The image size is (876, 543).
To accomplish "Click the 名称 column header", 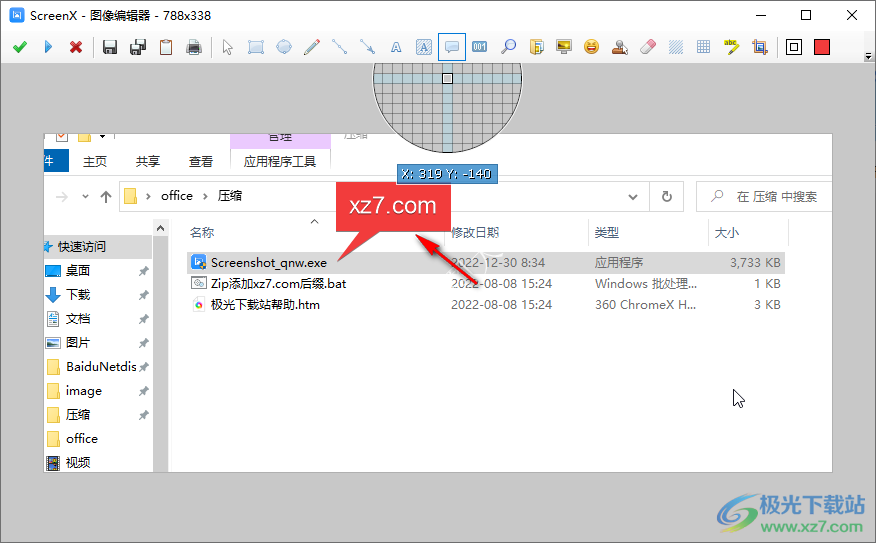I will point(202,232).
